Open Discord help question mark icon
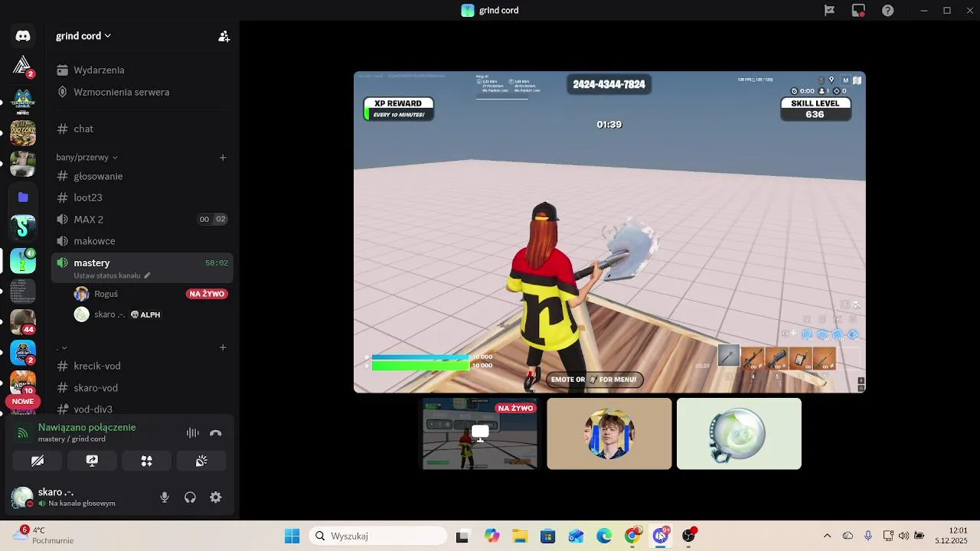 [887, 11]
